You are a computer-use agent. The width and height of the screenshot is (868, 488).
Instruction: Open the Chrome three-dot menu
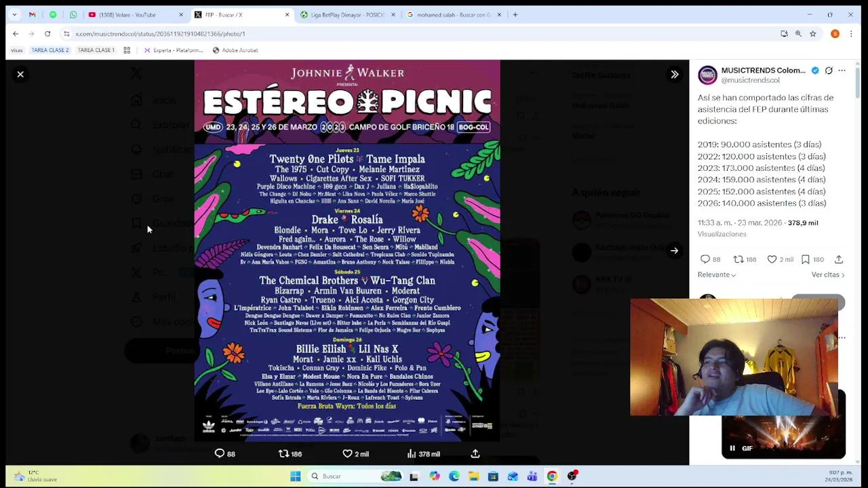[851, 33]
